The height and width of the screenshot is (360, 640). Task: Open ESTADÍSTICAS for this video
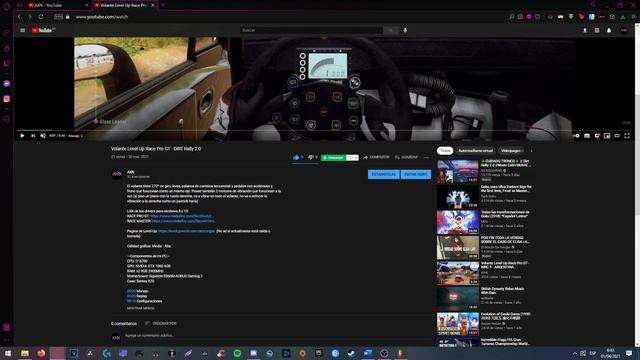[384, 174]
